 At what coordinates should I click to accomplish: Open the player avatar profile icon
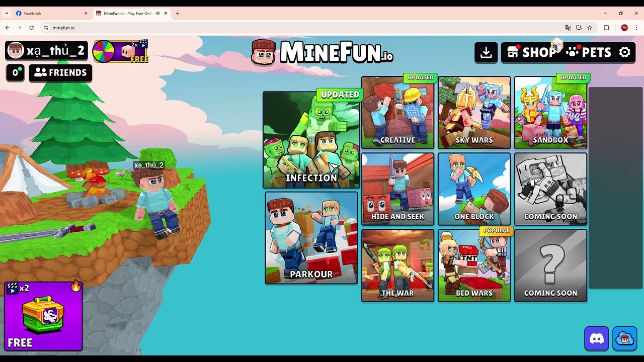16,51
